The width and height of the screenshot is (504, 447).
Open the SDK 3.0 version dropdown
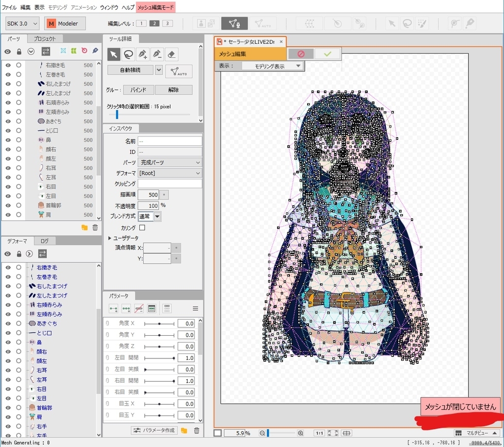pyautogui.click(x=22, y=24)
